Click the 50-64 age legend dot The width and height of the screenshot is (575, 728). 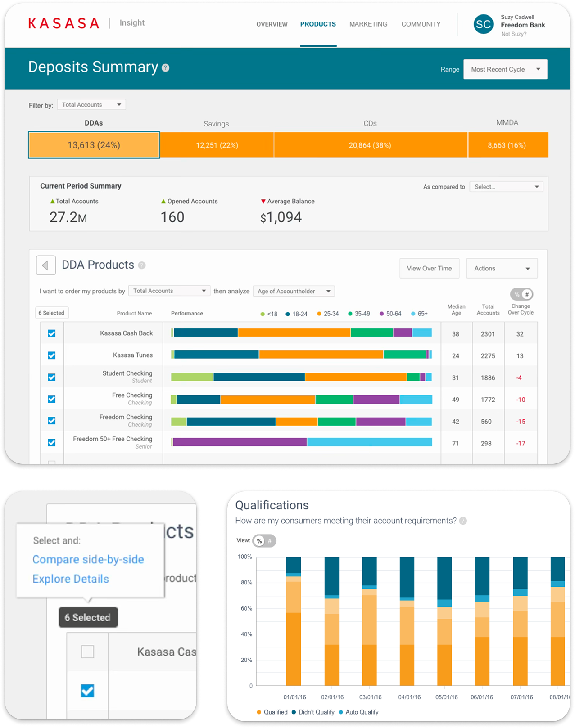(x=382, y=314)
